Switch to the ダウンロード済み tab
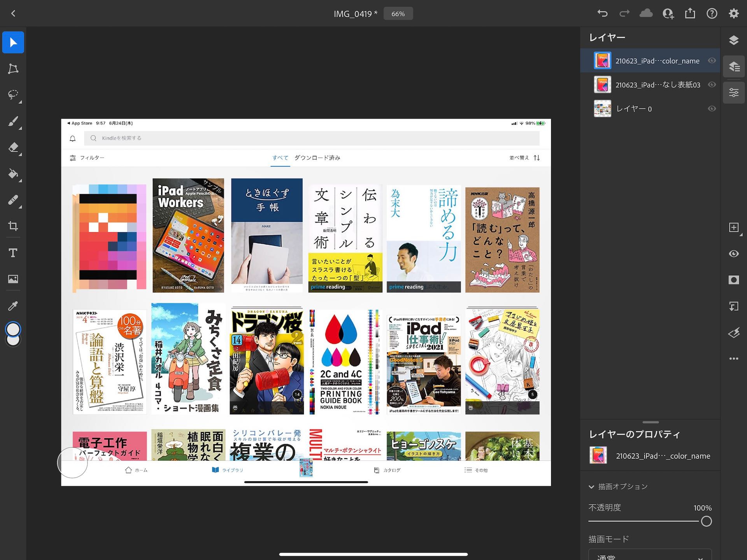 coord(318,158)
